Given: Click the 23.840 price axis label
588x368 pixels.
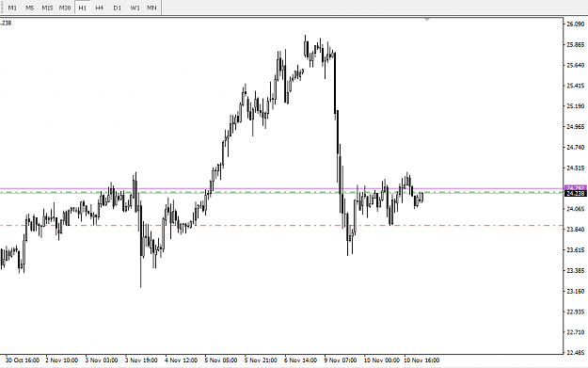Looking at the screenshot, I should tap(575, 230).
